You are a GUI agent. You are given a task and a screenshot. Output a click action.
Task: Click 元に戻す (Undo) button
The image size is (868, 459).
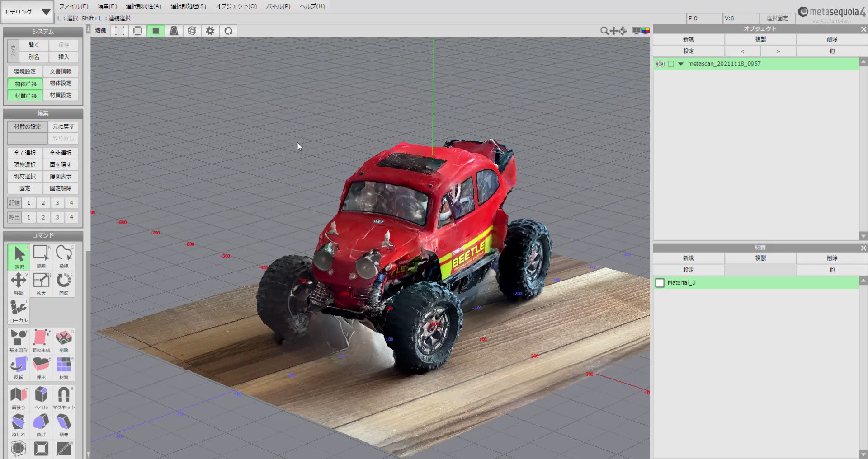coord(63,127)
